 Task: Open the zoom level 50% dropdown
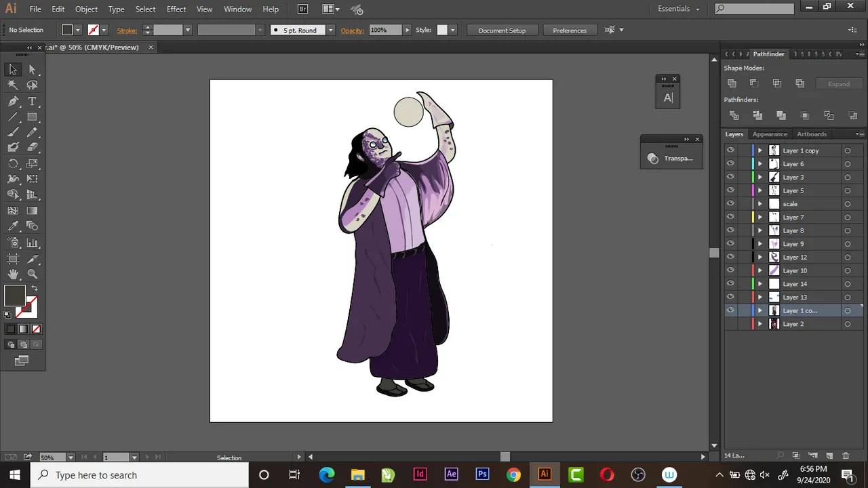(70, 457)
